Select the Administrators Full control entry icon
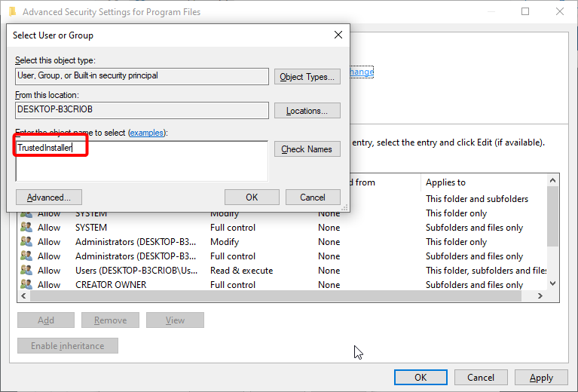This screenshot has width=578, height=392. tap(26, 256)
